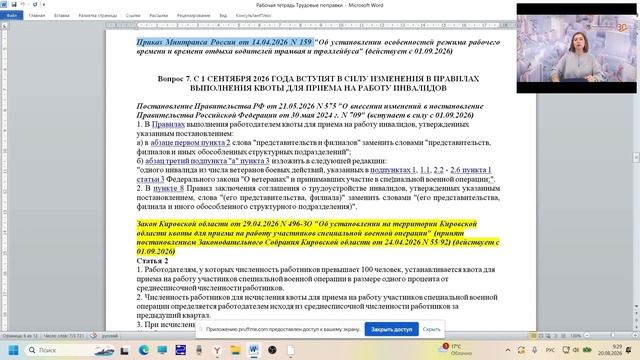Screen dimensions: 640x360
Task: Open the пункте 8 hyperlink
Action: (169, 188)
